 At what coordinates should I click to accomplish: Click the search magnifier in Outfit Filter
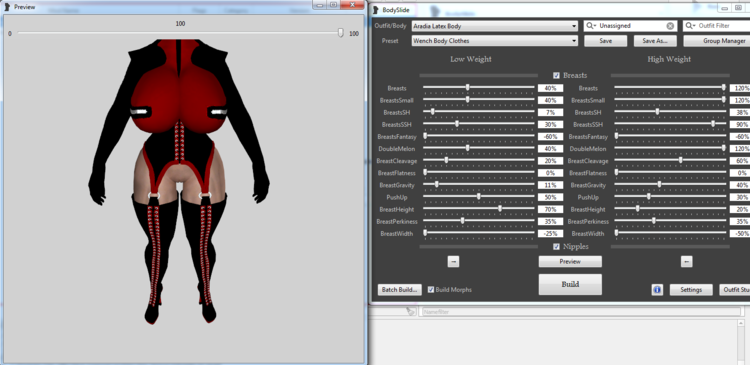(691, 26)
